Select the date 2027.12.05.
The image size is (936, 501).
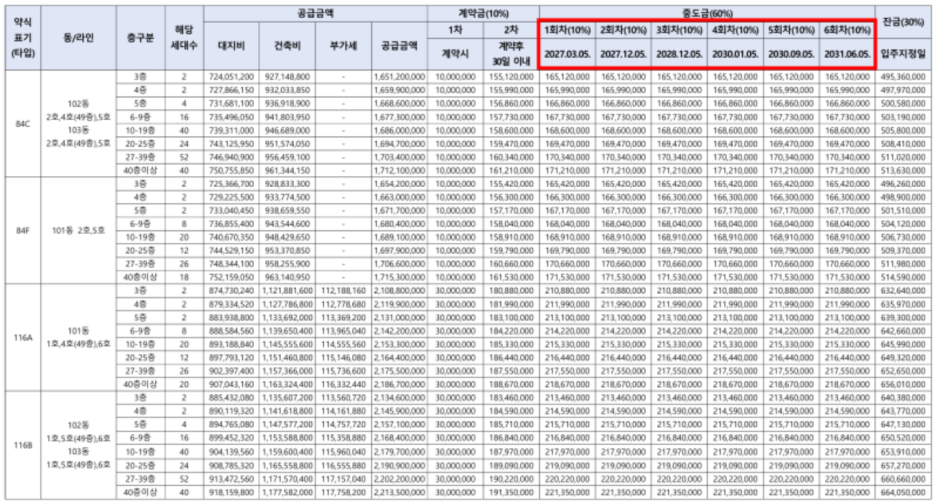pyautogui.click(x=624, y=54)
